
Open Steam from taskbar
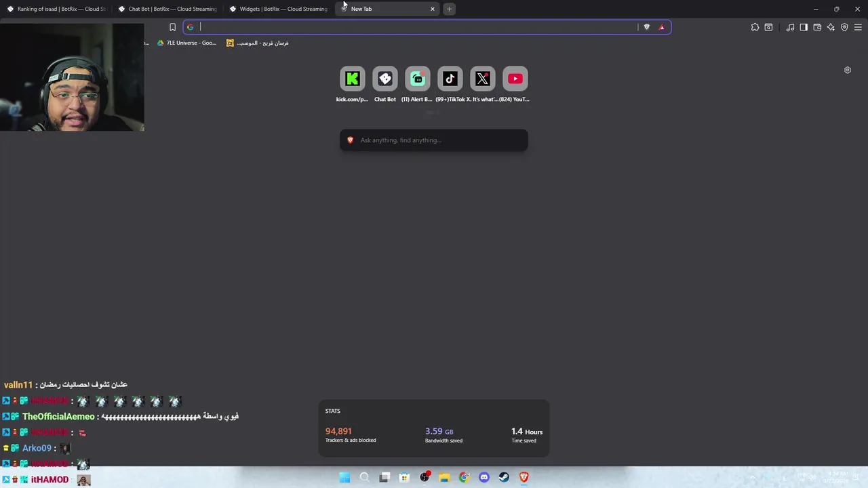click(x=504, y=477)
